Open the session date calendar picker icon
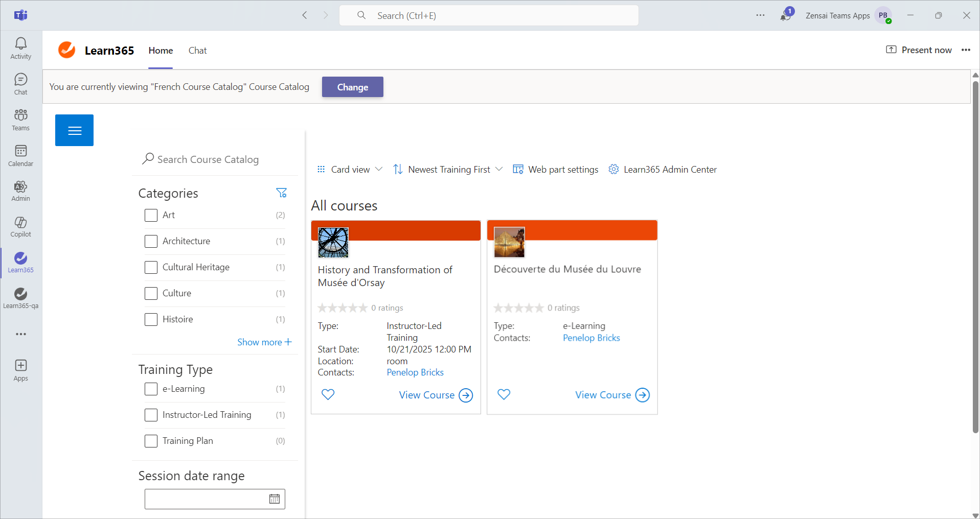The width and height of the screenshot is (980, 519). 275,499
